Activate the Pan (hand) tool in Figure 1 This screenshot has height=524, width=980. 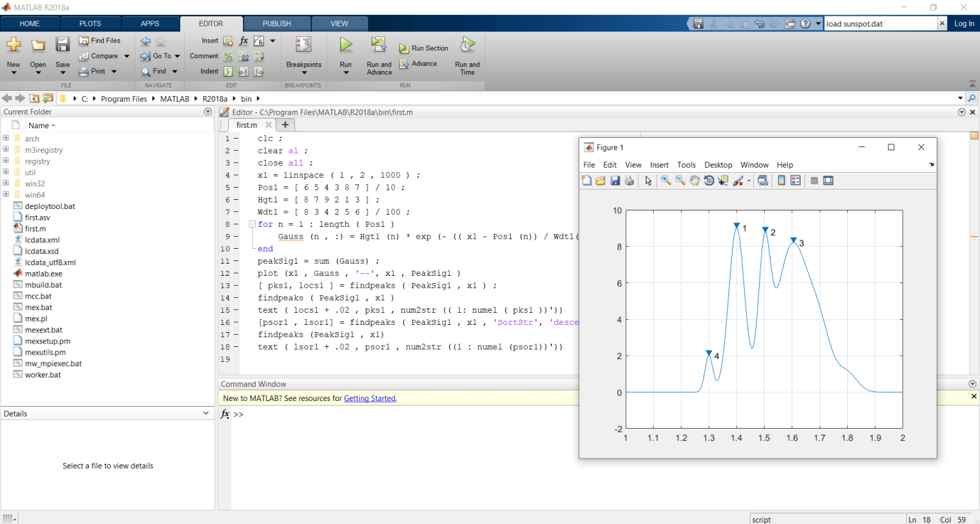click(694, 181)
